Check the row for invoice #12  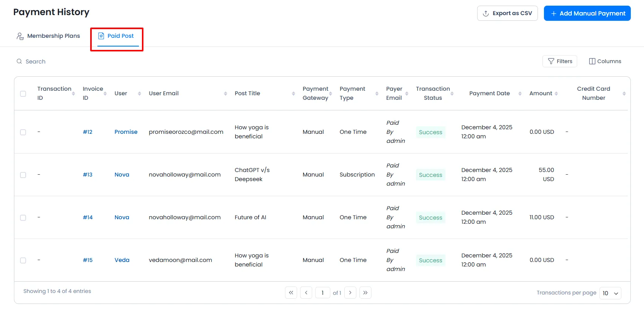click(23, 132)
